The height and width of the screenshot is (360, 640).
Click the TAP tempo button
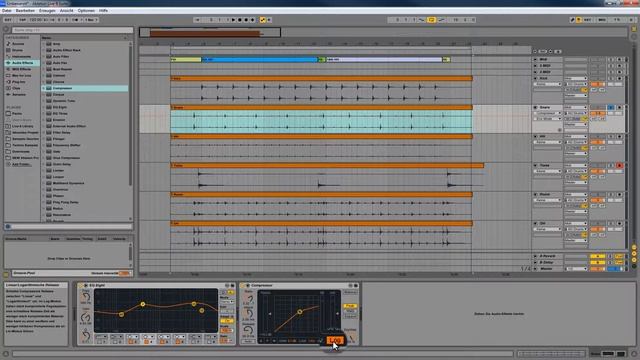point(22,20)
